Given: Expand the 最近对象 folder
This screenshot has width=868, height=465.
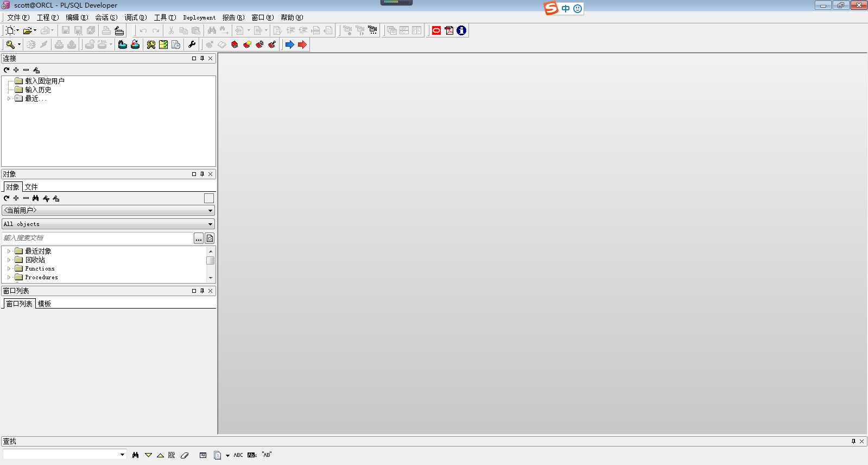Looking at the screenshot, I should coord(9,251).
